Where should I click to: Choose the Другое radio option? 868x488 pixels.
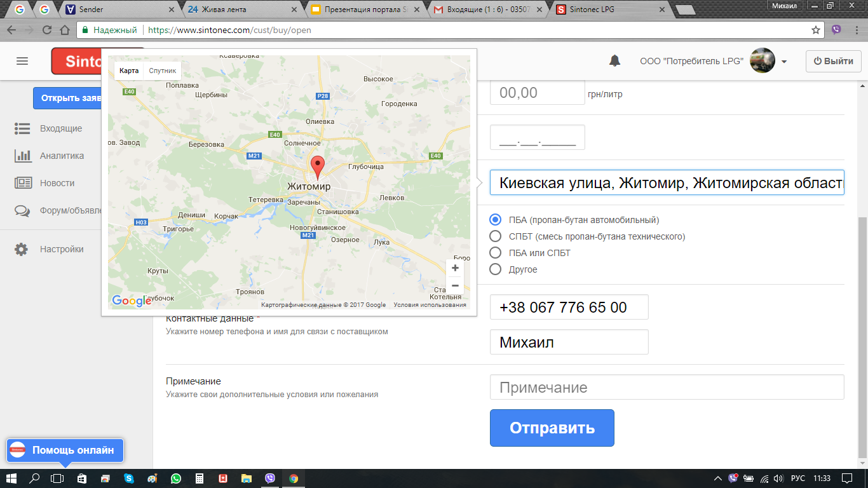(496, 269)
